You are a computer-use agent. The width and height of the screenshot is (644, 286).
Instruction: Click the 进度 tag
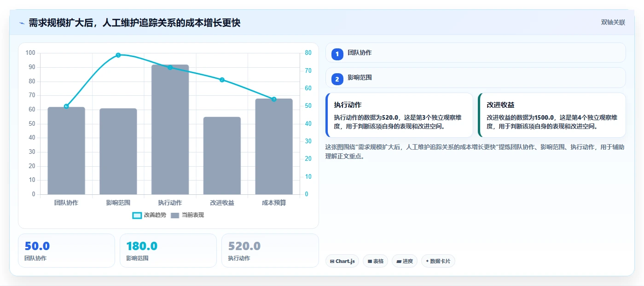click(x=405, y=261)
